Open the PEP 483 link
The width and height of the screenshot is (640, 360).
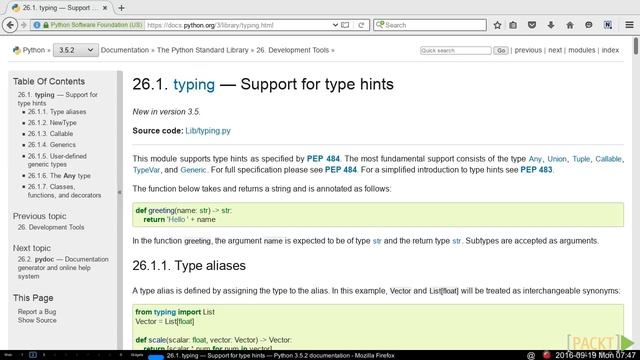click(x=536, y=170)
